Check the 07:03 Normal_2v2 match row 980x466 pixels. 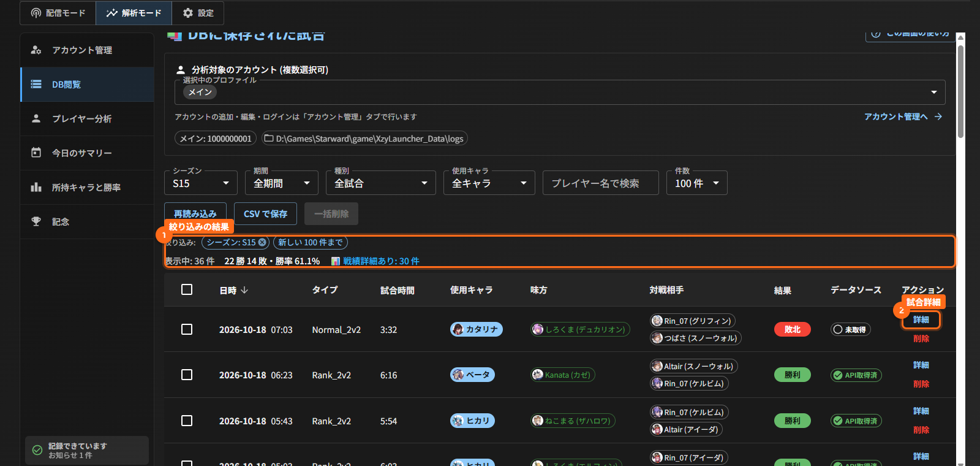pyautogui.click(x=187, y=329)
